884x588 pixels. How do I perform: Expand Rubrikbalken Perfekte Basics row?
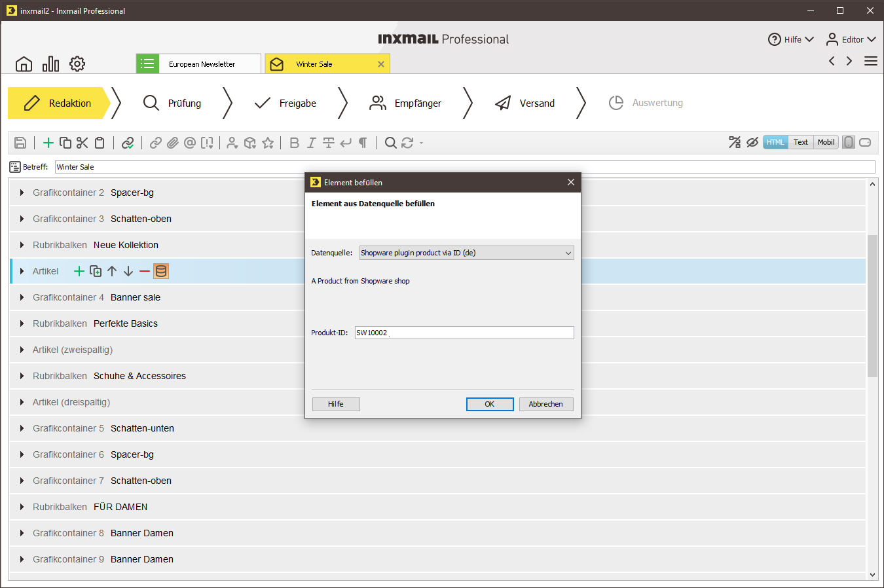[x=22, y=323]
